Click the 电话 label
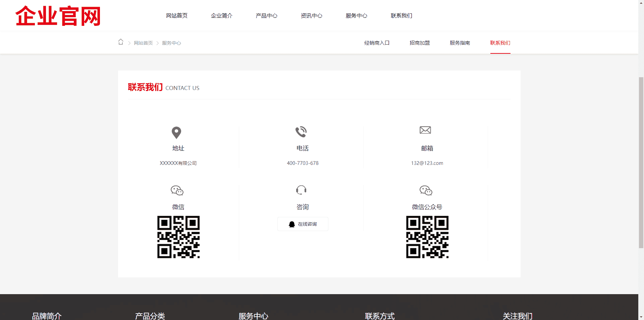The image size is (644, 320). [303, 148]
